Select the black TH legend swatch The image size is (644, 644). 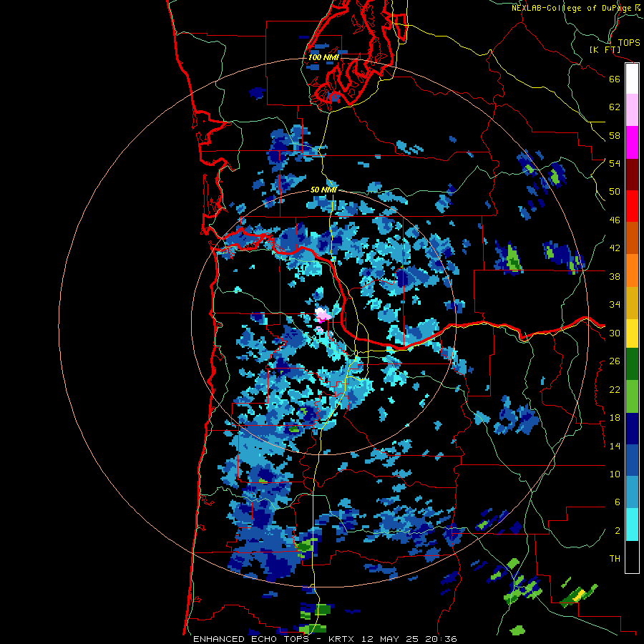tap(632, 557)
